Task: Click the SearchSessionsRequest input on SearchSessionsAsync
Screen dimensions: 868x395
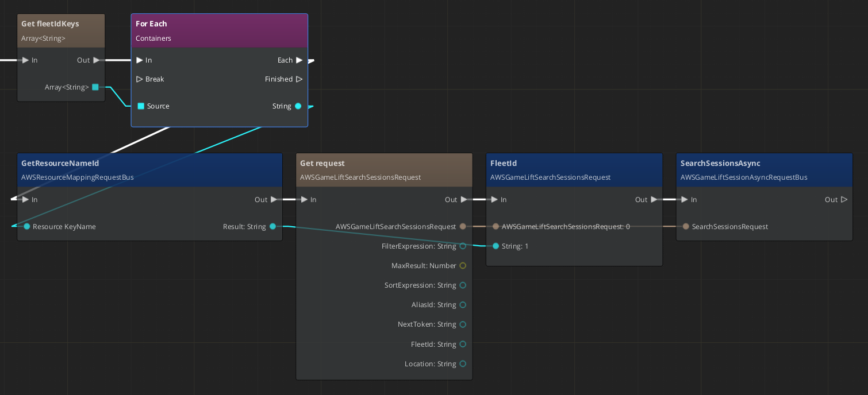Action: 686,226
